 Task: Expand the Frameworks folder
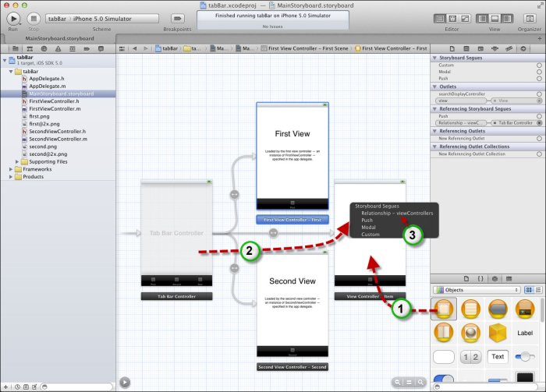tap(11, 168)
